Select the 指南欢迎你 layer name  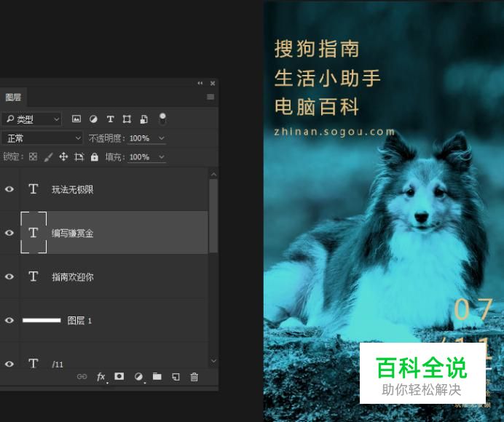(x=73, y=276)
